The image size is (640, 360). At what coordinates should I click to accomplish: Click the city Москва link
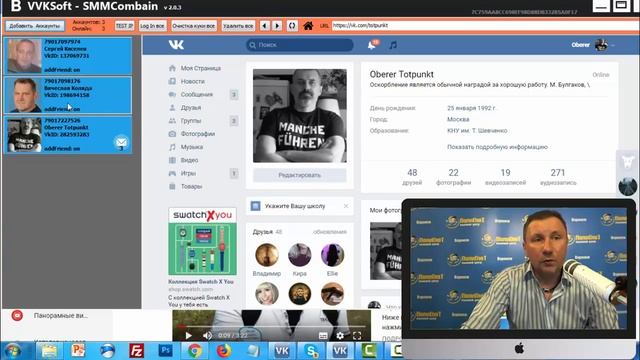[x=458, y=119]
